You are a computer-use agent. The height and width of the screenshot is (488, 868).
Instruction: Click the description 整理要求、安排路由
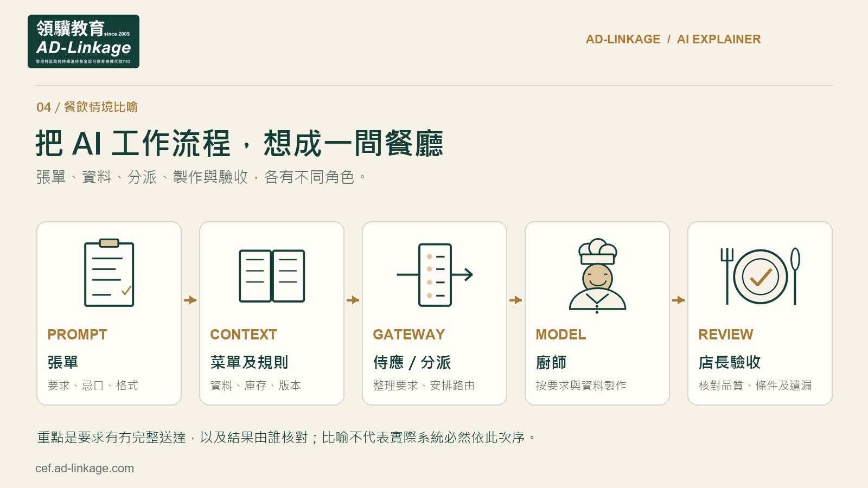(x=424, y=386)
